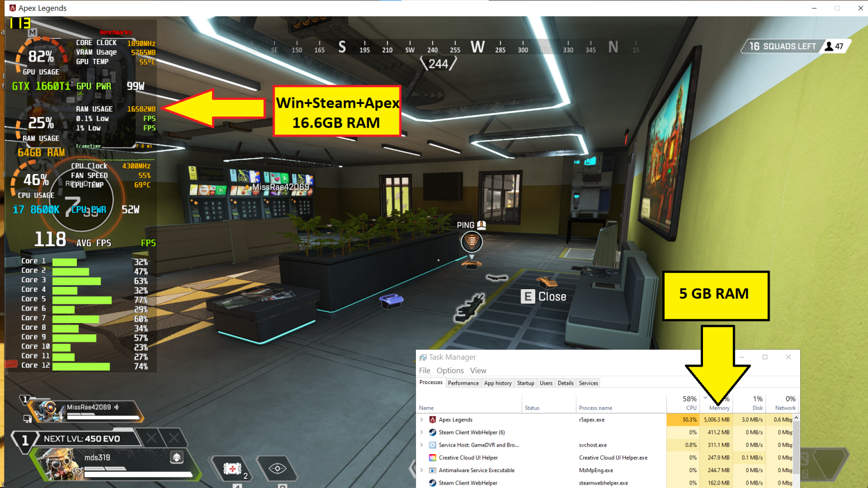Click the Task Manager window title icon
Screen dimensions: 868x488
pos(423,357)
